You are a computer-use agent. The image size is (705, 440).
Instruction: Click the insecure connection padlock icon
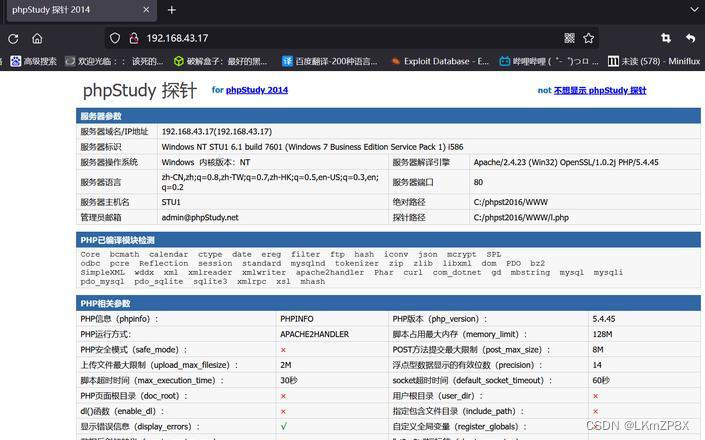pyautogui.click(x=134, y=38)
